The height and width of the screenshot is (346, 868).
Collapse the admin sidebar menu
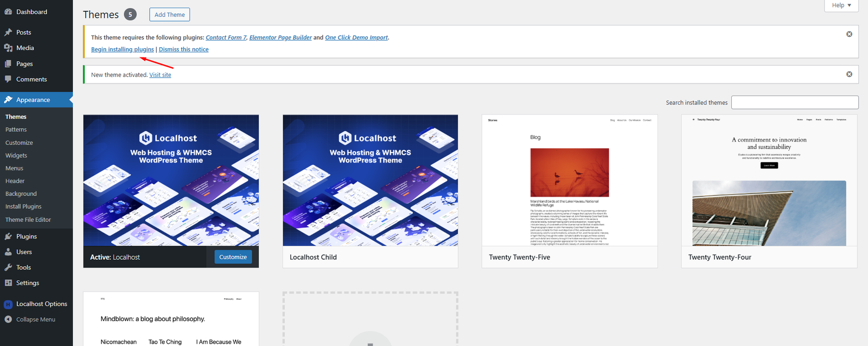35,319
